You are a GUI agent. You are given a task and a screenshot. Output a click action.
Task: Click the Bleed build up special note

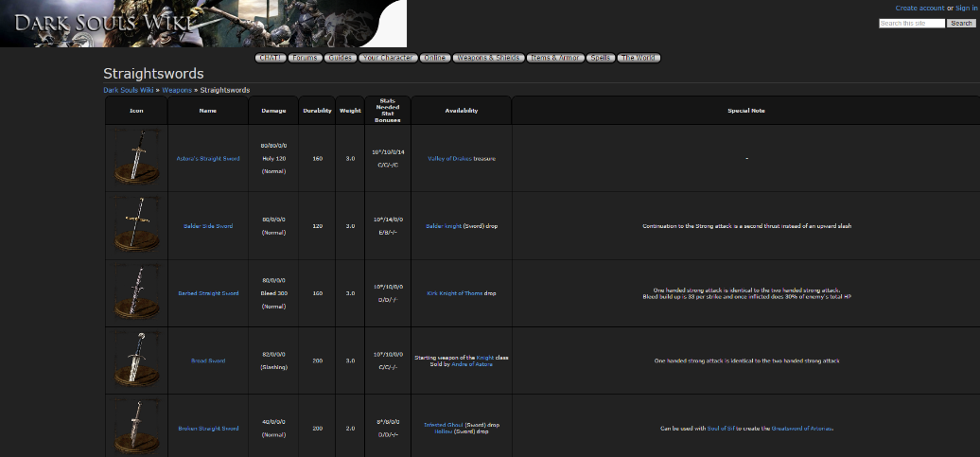[746, 298]
